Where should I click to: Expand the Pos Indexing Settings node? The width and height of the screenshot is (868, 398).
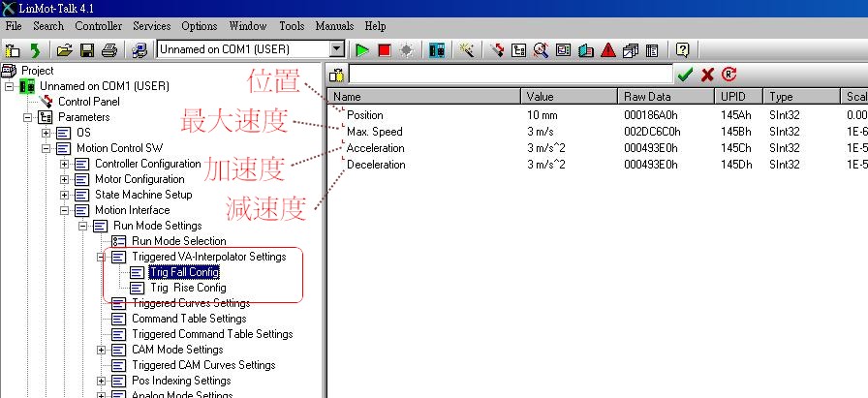pos(101,381)
